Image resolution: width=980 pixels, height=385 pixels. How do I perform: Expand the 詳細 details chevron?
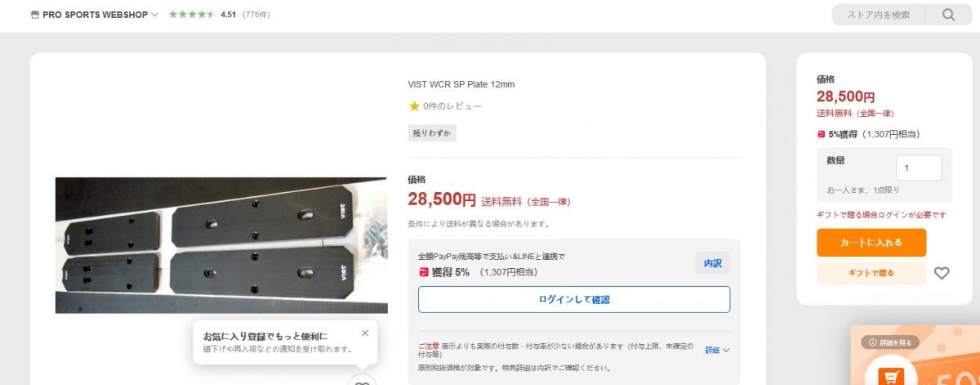pyautogui.click(x=726, y=350)
